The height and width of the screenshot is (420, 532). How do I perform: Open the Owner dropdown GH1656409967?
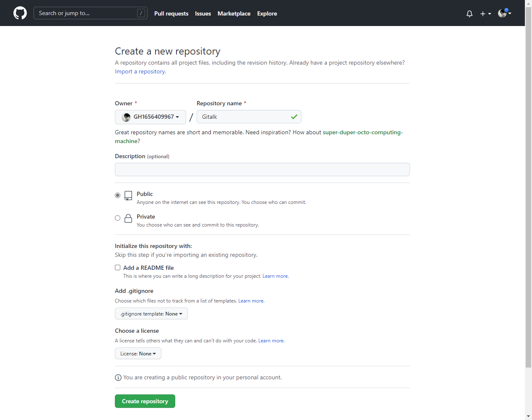click(150, 117)
